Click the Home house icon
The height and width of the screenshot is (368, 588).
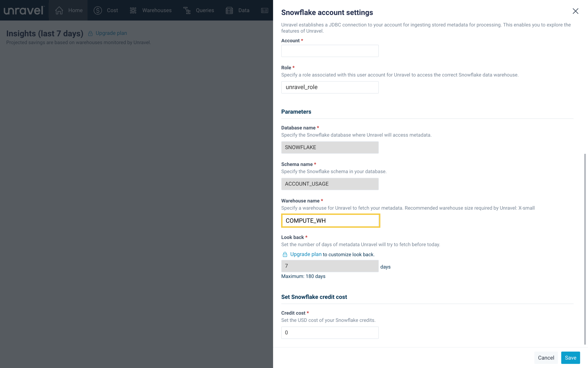[59, 10]
